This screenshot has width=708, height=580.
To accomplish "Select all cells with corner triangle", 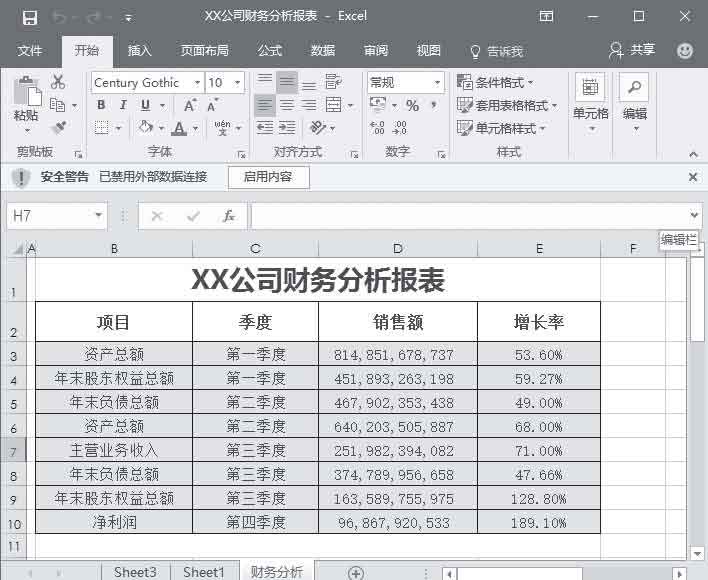I will pyautogui.click(x=17, y=249).
